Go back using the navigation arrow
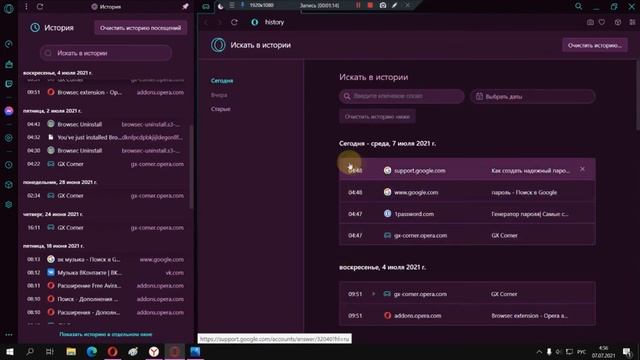 pos(207,22)
